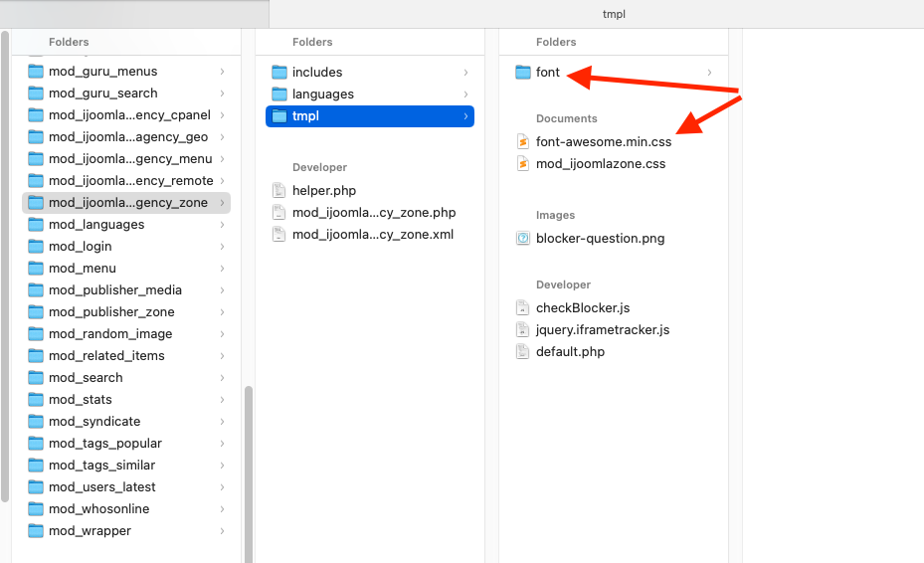Click the blocker-question.png image icon
Image resolution: width=924 pixels, height=563 pixels.
pos(523,239)
